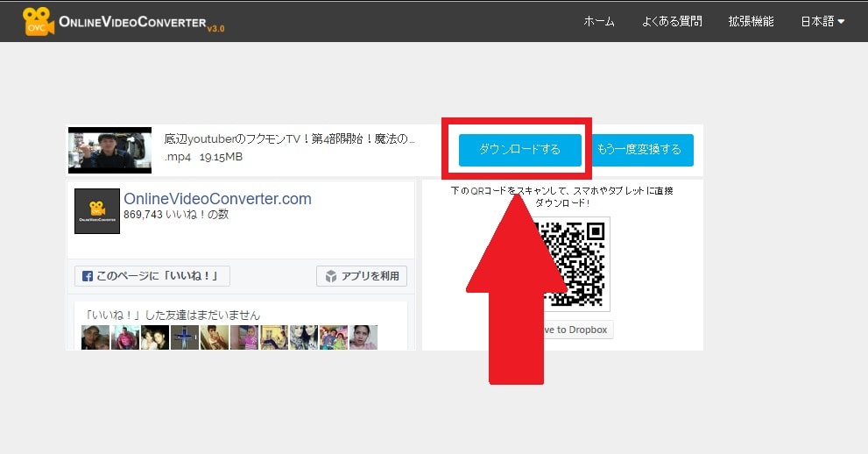
Task: Click the 869,743 いいね！の数 text
Action: tap(176, 214)
